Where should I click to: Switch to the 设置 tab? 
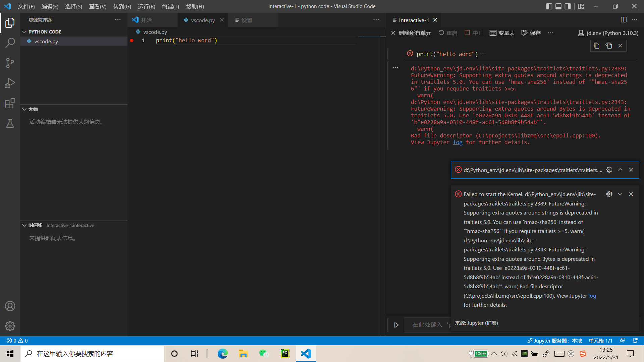[253, 20]
